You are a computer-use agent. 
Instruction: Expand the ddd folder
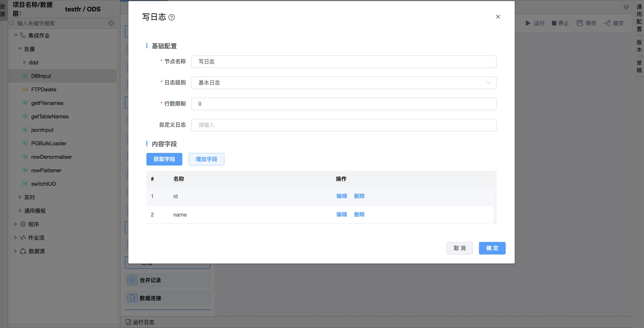[x=25, y=62]
